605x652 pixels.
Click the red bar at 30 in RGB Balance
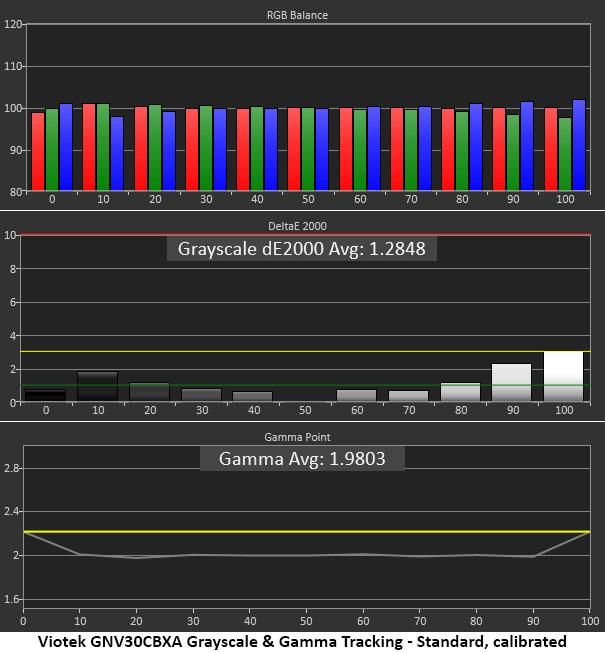pyautogui.click(x=192, y=150)
